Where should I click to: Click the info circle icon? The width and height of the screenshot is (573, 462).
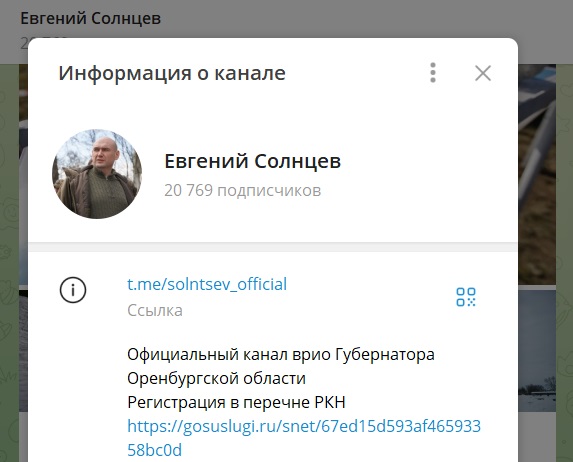click(x=73, y=290)
